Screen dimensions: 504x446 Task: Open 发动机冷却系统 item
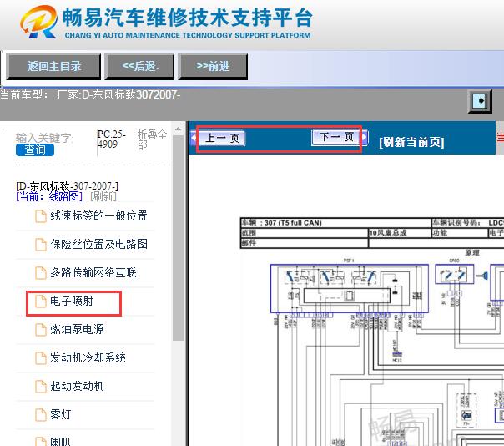pos(88,357)
